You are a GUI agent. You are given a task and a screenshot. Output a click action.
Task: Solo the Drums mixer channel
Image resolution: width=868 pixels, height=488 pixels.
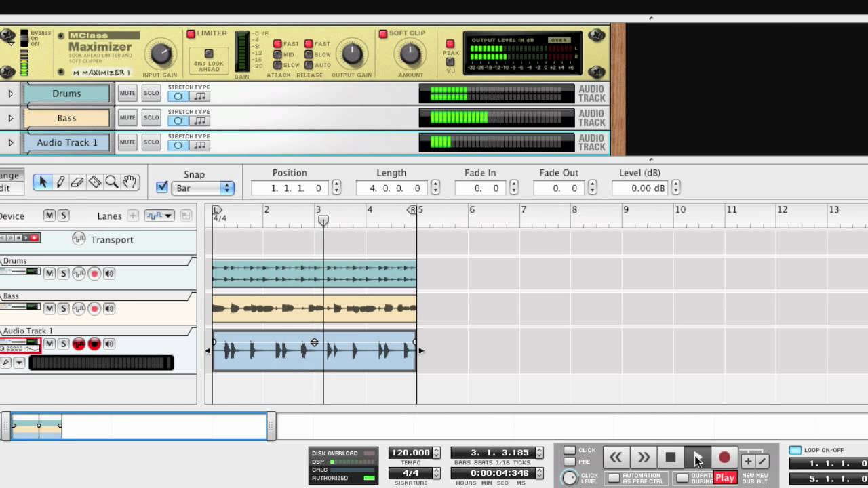point(151,94)
